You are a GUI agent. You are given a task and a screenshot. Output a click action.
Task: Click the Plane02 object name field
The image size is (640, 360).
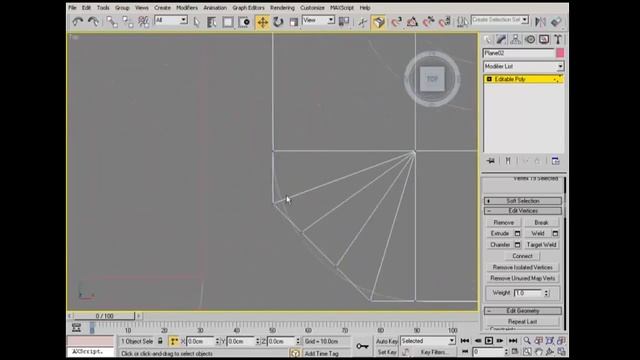click(518, 53)
